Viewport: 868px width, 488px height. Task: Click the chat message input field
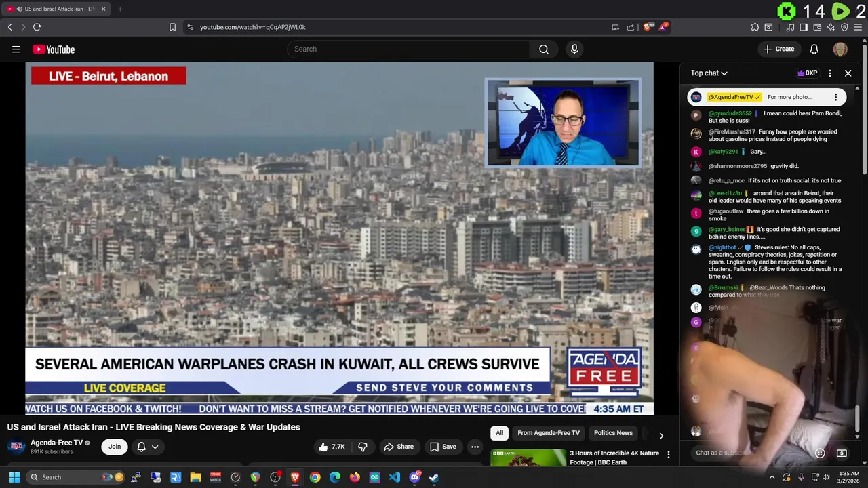click(753, 453)
